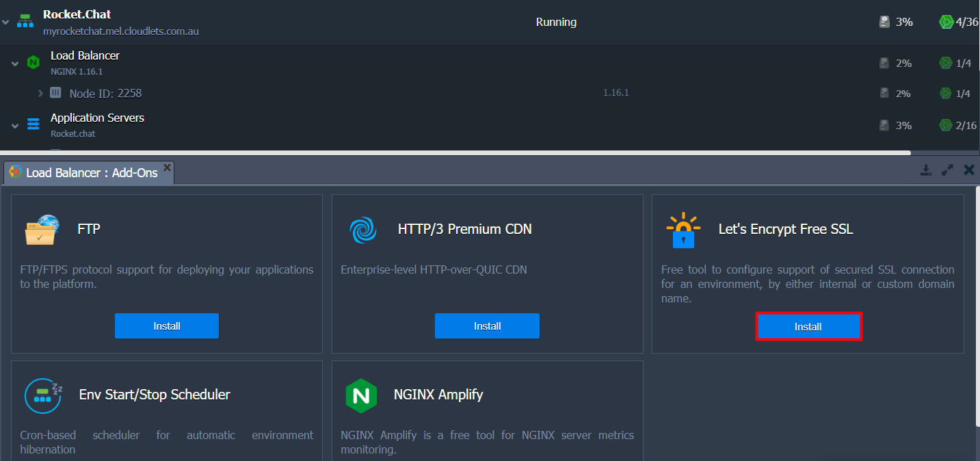Click the NGINX Load Balancer icon
The image size is (980, 461).
[x=33, y=63]
